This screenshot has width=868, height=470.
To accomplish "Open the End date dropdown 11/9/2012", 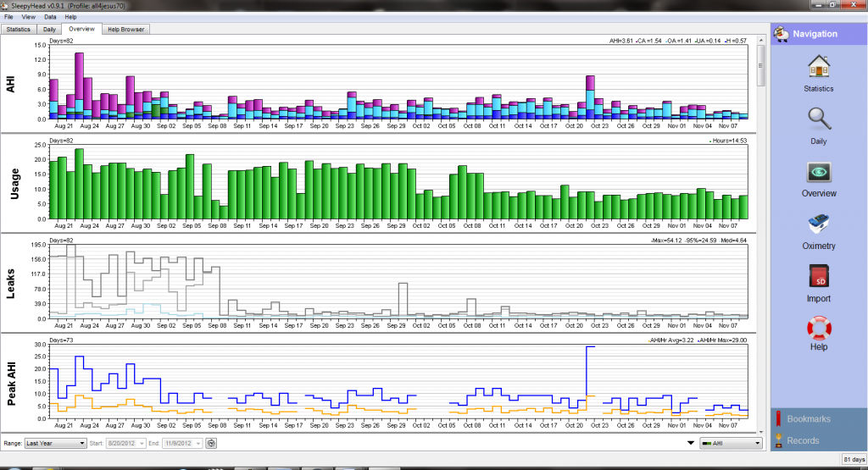I will tap(182, 443).
